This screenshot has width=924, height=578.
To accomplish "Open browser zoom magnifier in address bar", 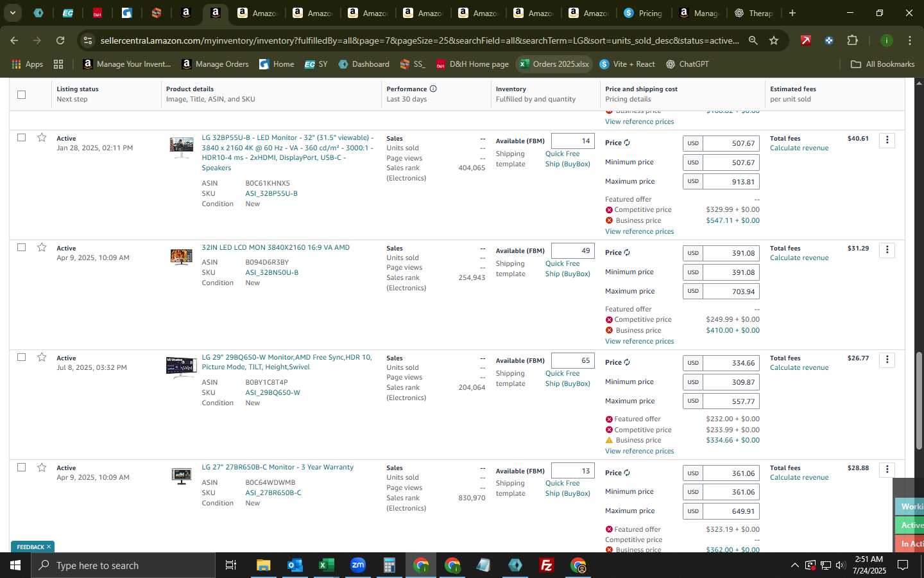I will (x=753, y=40).
